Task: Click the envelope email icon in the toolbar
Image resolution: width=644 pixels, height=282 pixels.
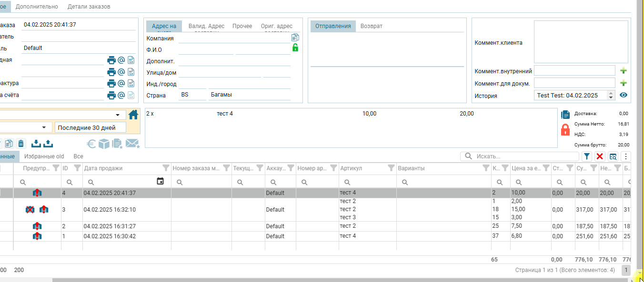Action: (132, 144)
